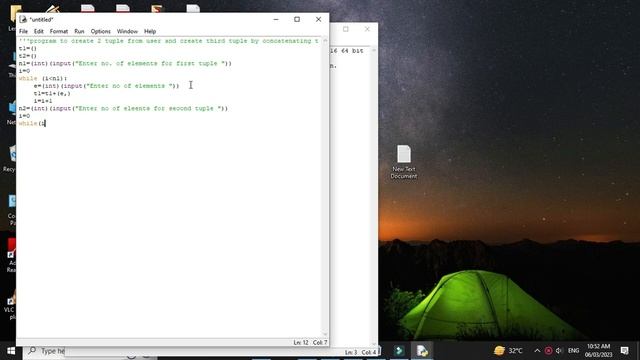Click 'Ln: 3' in the shell status bar

tap(351, 352)
